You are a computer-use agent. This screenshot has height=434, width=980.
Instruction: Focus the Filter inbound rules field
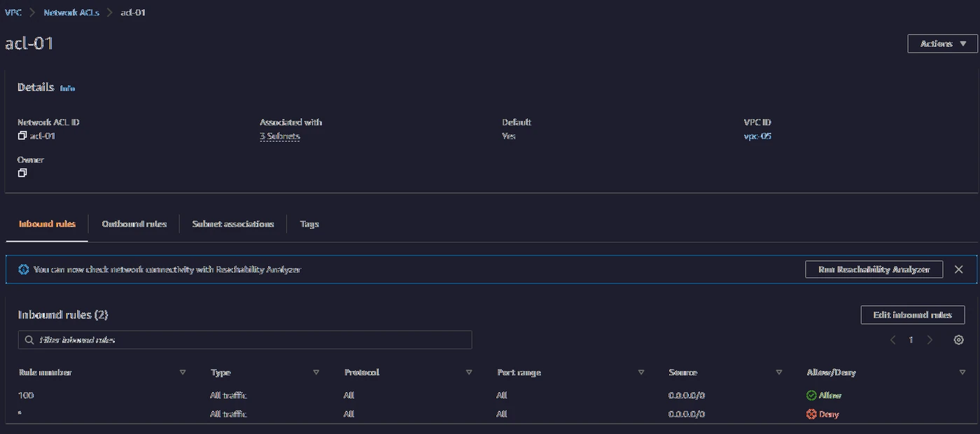pyautogui.click(x=245, y=340)
